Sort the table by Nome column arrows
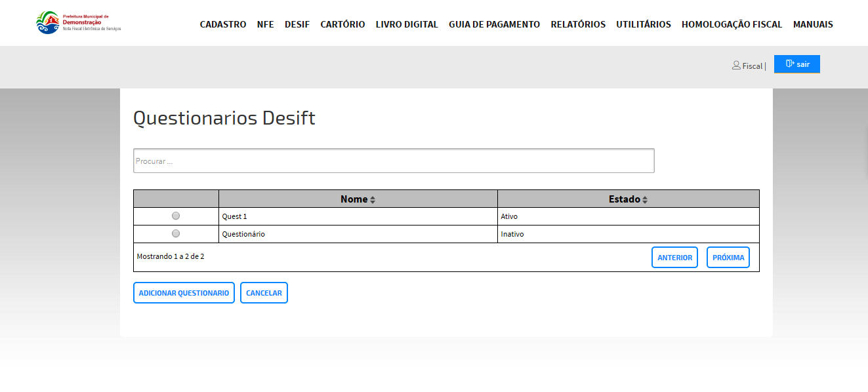The width and height of the screenshot is (868, 392). point(373,199)
